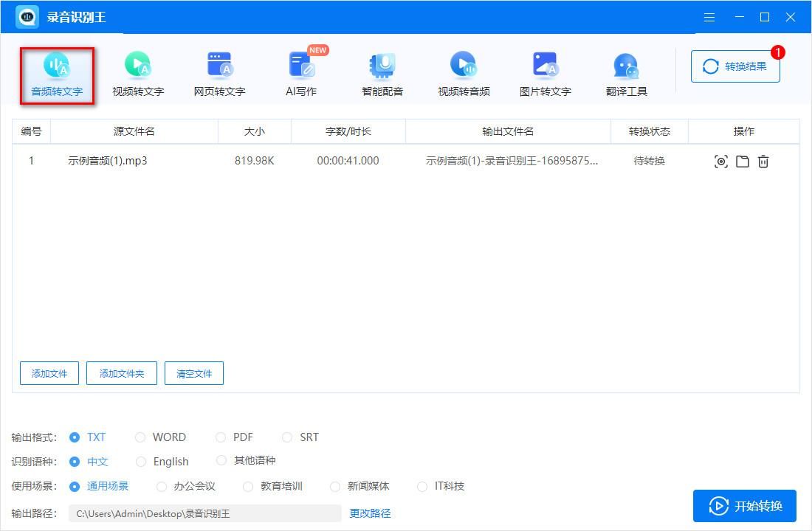Image resolution: width=812 pixels, height=531 pixels.
Task: Choose IT科技 usage scene
Action: (x=441, y=486)
